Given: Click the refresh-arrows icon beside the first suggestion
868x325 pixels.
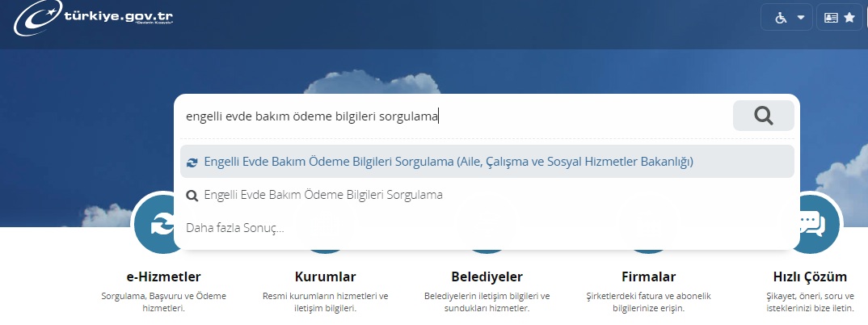Looking at the screenshot, I should point(192,162).
